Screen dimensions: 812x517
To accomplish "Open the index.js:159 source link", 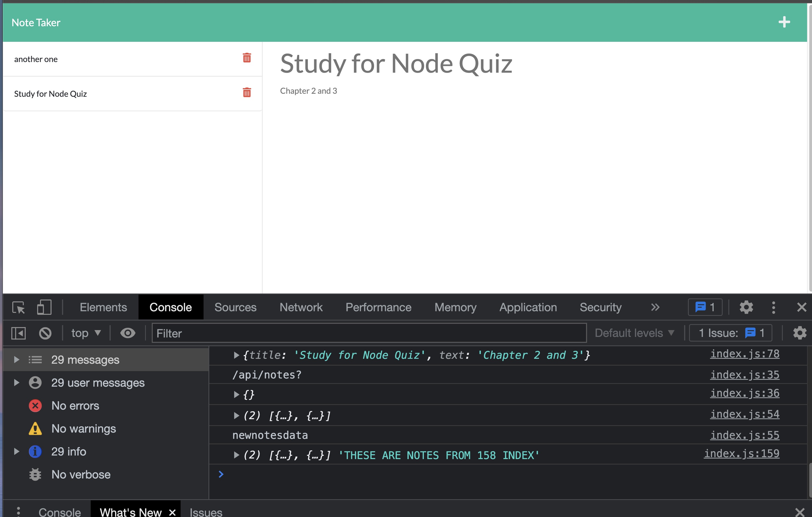I will tap(741, 454).
